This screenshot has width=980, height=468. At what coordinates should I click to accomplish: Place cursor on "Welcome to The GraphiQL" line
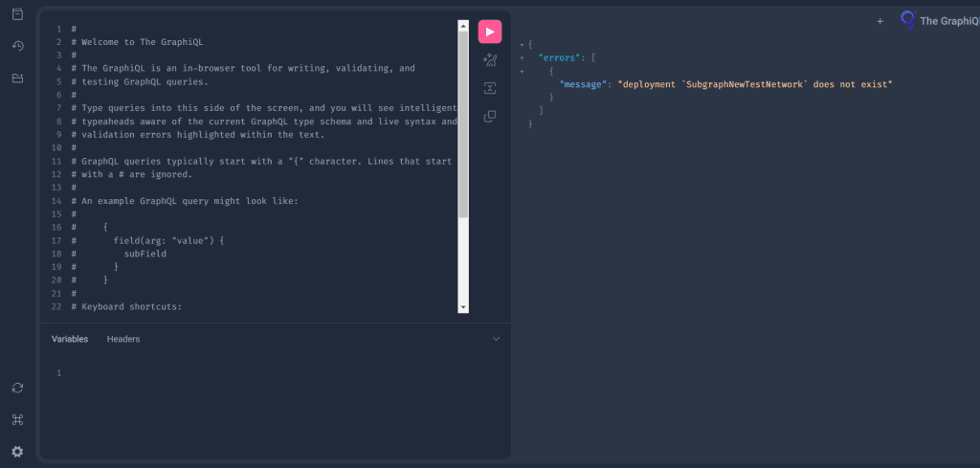click(x=137, y=42)
